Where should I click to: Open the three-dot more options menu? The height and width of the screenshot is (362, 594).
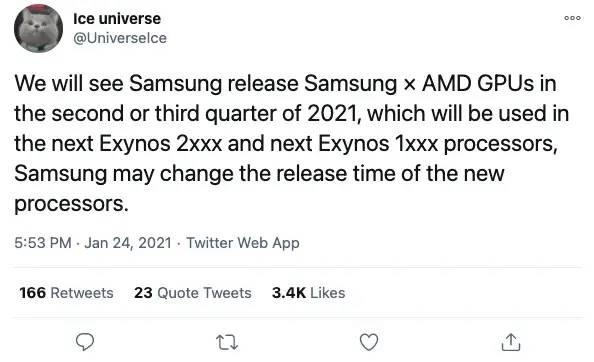[x=572, y=18]
